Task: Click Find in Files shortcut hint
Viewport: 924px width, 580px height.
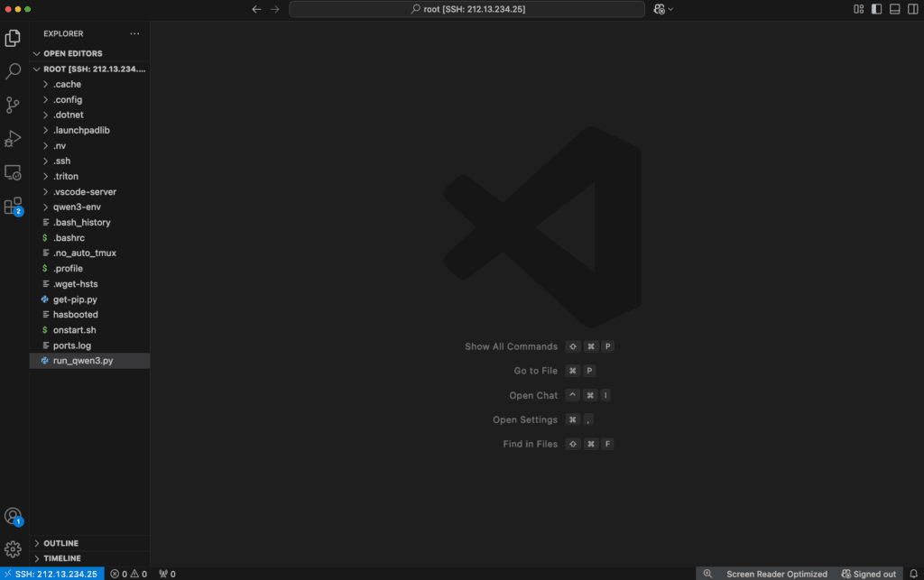Action: pyautogui.click(x=558, y=444)
